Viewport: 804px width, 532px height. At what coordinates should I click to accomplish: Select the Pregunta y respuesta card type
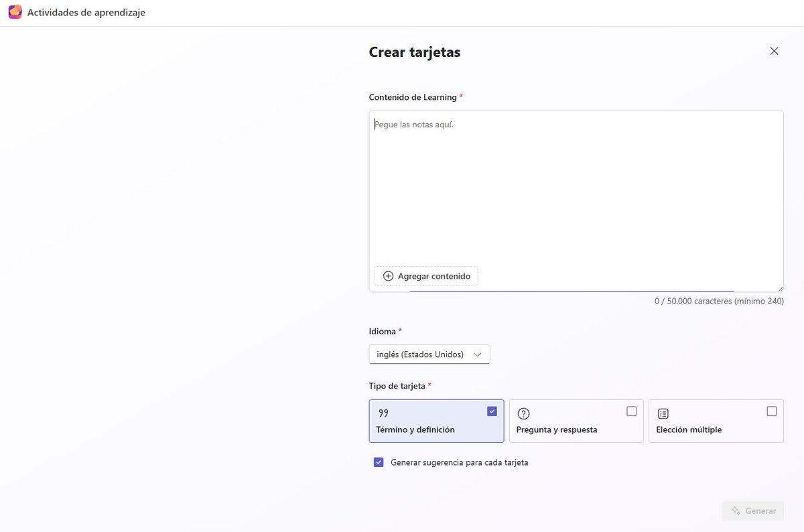[576, 421]
